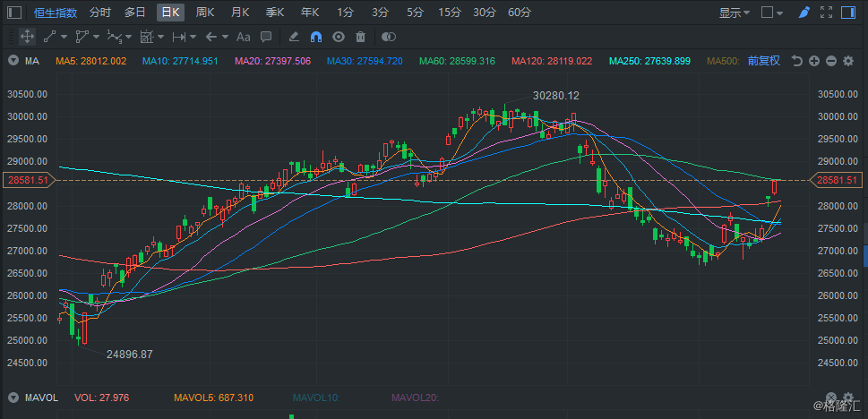Click the 前复权 adjustment link
This screenshot has width=868, height=419.
(764, 61)
